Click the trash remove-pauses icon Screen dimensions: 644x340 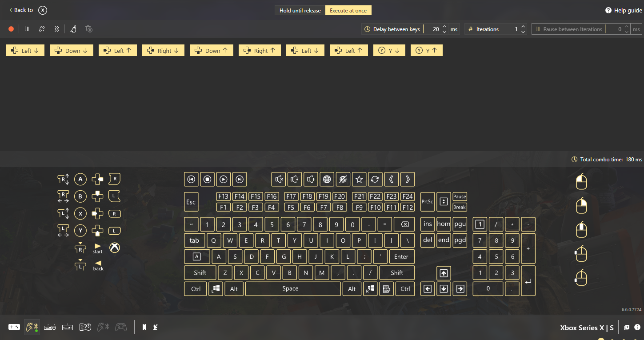click(89, 29)
